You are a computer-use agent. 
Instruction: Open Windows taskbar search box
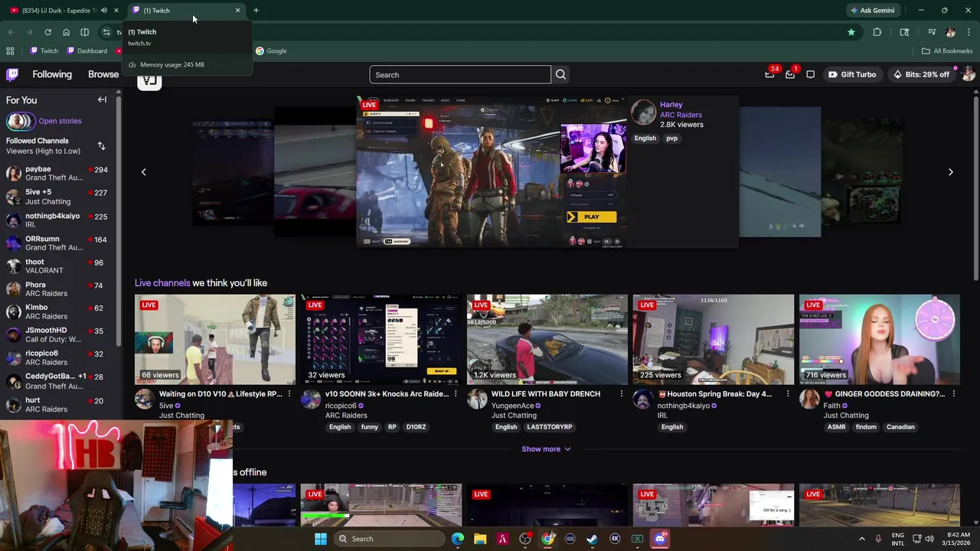pyautogui.click(x=388, y=539)
